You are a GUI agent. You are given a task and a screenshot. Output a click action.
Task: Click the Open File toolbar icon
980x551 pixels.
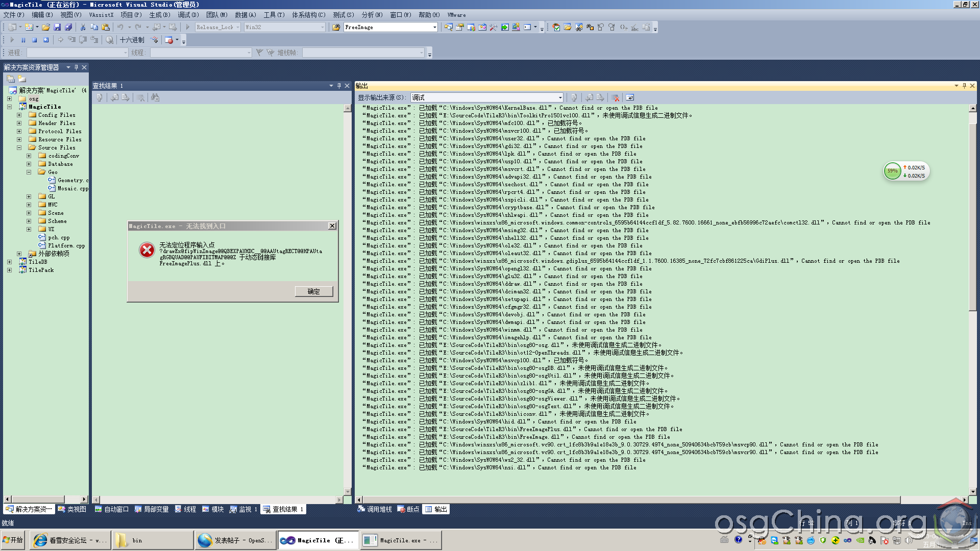coord(46,27)
